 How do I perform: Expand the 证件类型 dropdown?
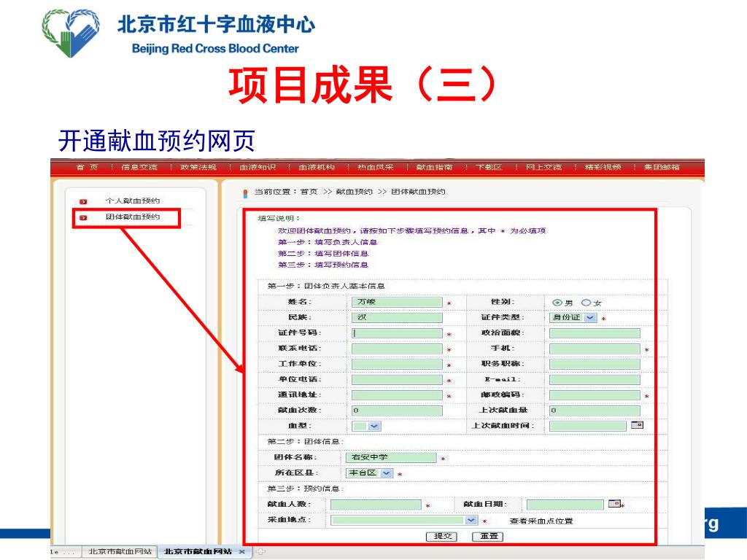pos(590,318)
